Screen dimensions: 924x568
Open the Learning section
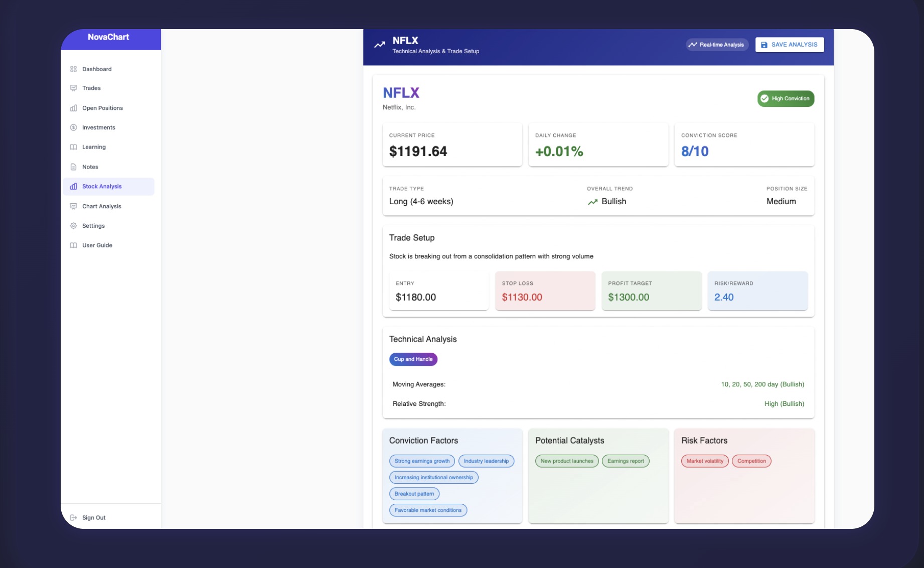click(108, 147)
